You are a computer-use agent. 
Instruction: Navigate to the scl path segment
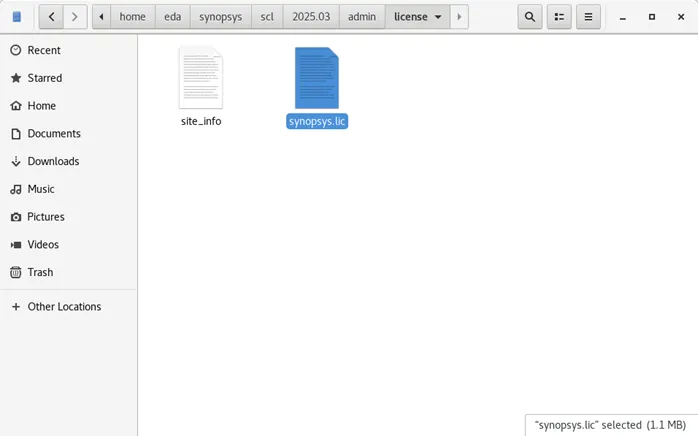267,17
